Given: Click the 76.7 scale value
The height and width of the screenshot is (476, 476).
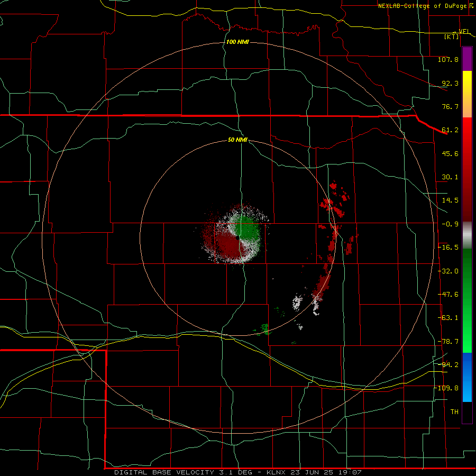Looking at the screenshot, I should (x=450, y=106).
